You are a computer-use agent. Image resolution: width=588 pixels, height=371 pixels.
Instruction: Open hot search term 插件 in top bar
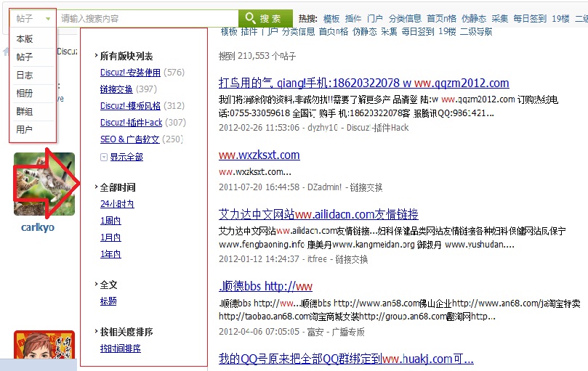pos(353,18)
